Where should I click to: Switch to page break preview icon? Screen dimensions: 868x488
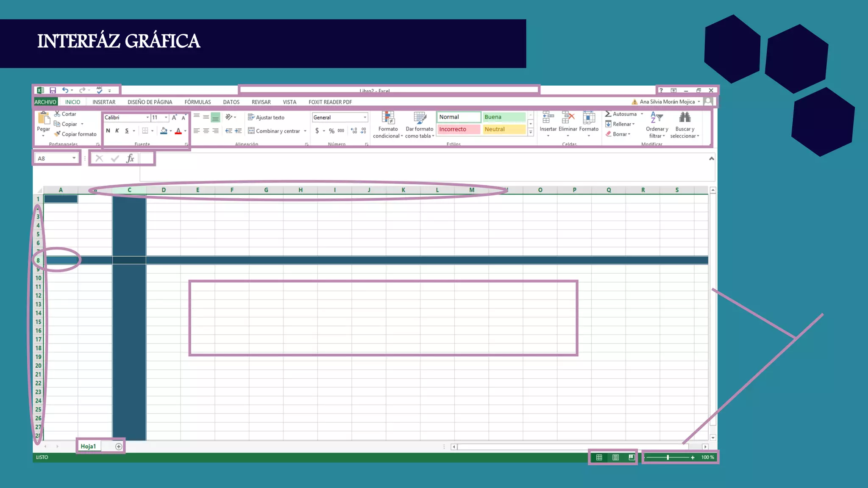point(632,457)
